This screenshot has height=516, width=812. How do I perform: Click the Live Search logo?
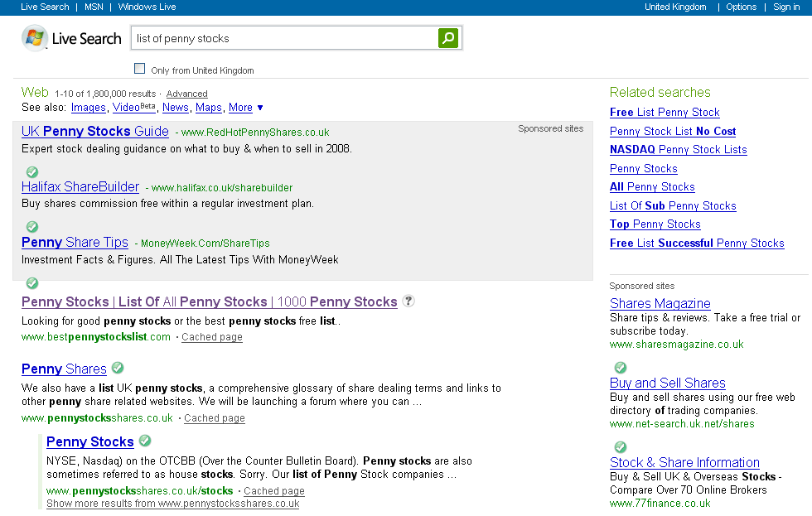(71, 38)
